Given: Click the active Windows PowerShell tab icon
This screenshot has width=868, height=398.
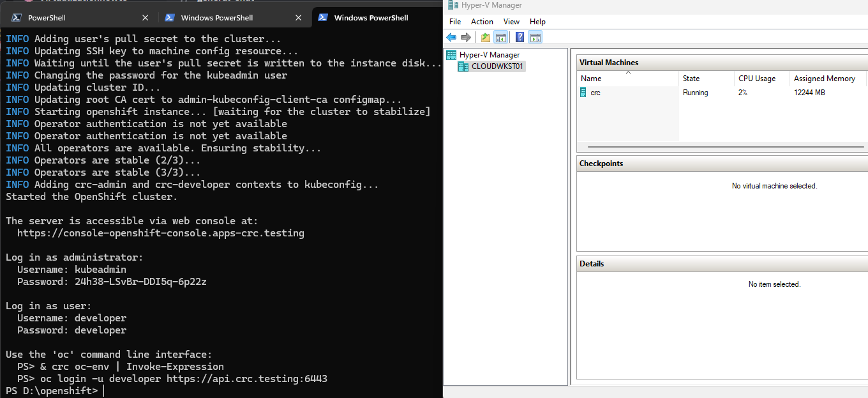Looking at the screenshot, I should (324, 17).
